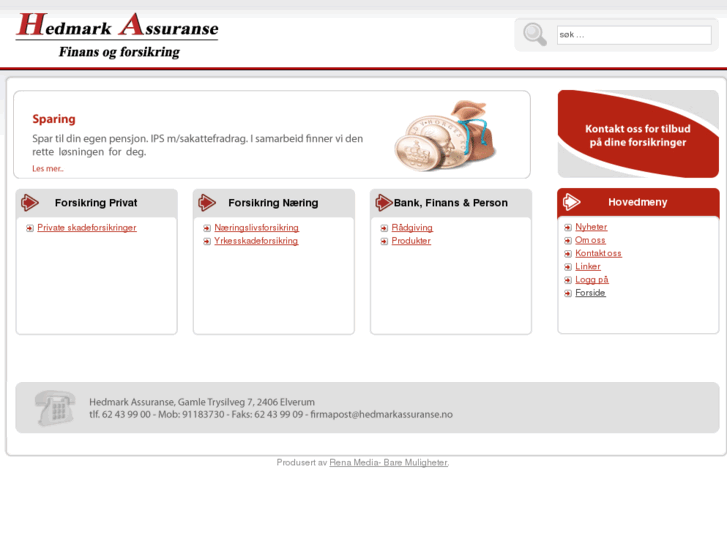Viewport: 727px width, 545px height.
Task: Open Private skadeforsikringer link
Action: (87, 228)
